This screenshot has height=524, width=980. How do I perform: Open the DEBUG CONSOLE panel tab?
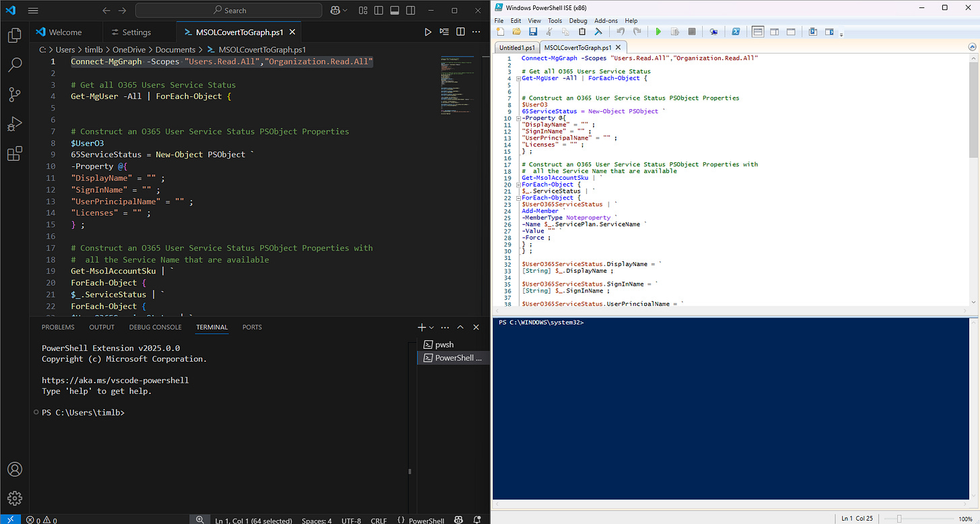[155, 327]
